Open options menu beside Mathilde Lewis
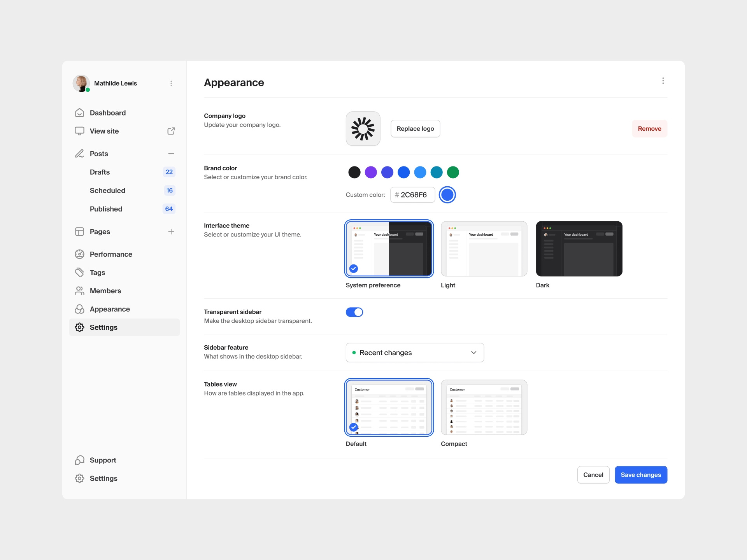 (171, 83)
